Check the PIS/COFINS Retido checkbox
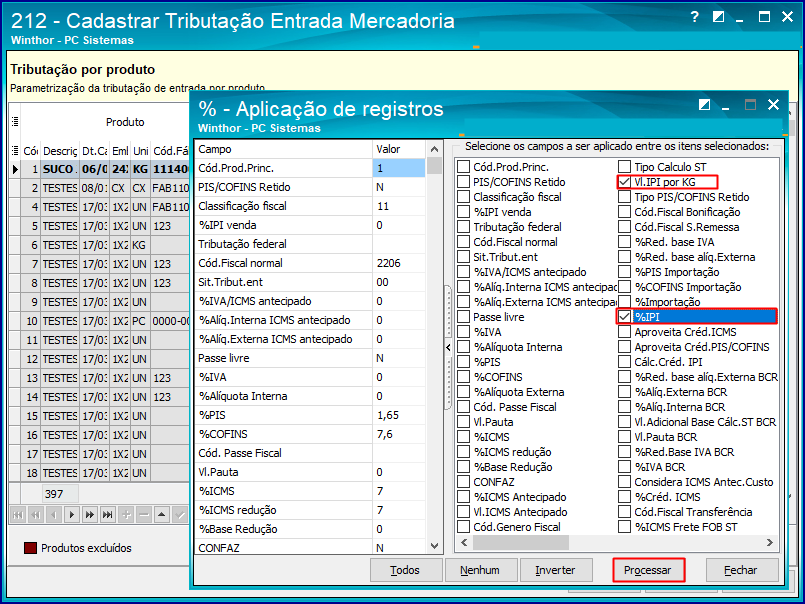 point(464,182)
